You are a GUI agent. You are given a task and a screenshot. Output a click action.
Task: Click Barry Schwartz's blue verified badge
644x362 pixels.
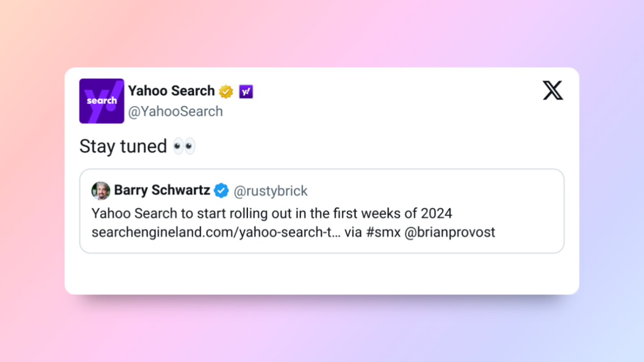click(221, 191)
